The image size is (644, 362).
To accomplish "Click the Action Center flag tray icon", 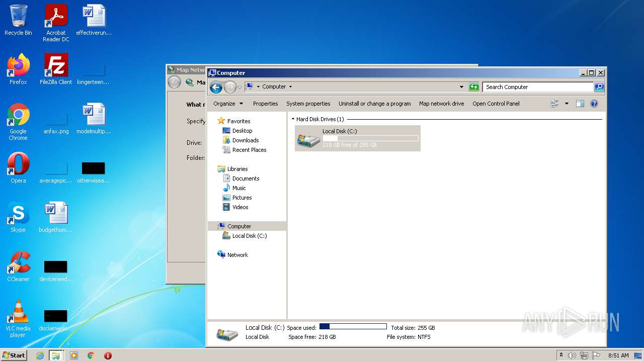I will 596,355.
